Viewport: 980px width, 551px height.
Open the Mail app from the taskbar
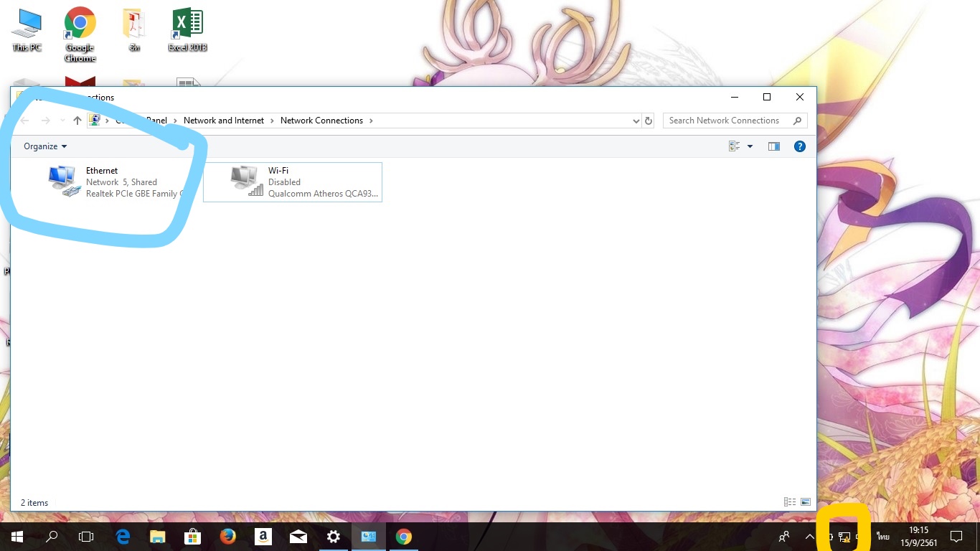pos(298,536)
